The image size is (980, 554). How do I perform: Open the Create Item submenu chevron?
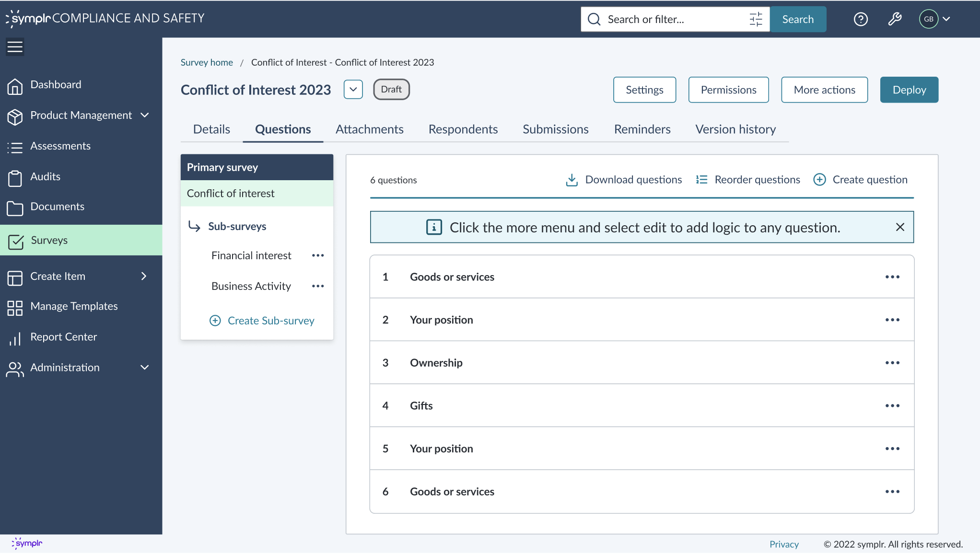143,276
